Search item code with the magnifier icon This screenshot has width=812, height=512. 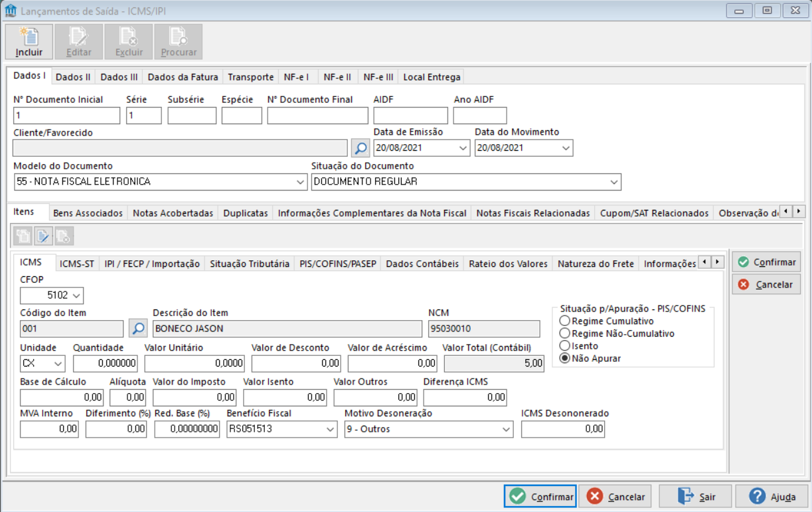pyautogui.click(x=138, y=328)
